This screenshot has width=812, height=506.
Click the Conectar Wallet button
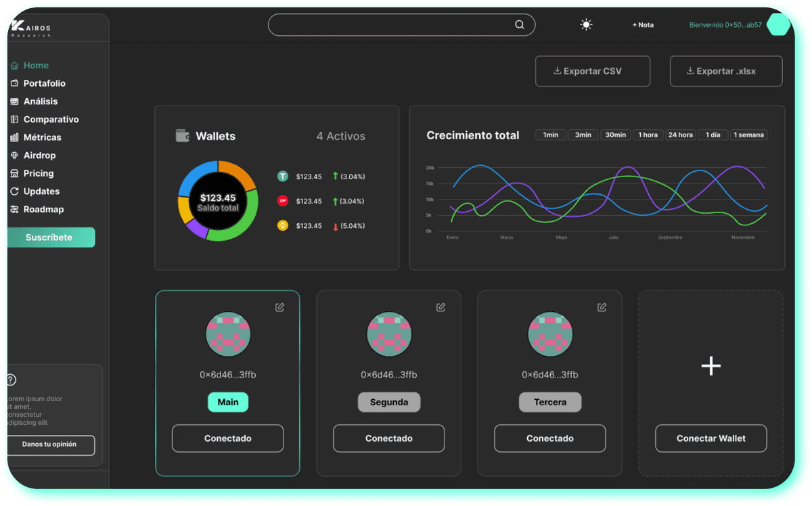(x=710, y=438)
